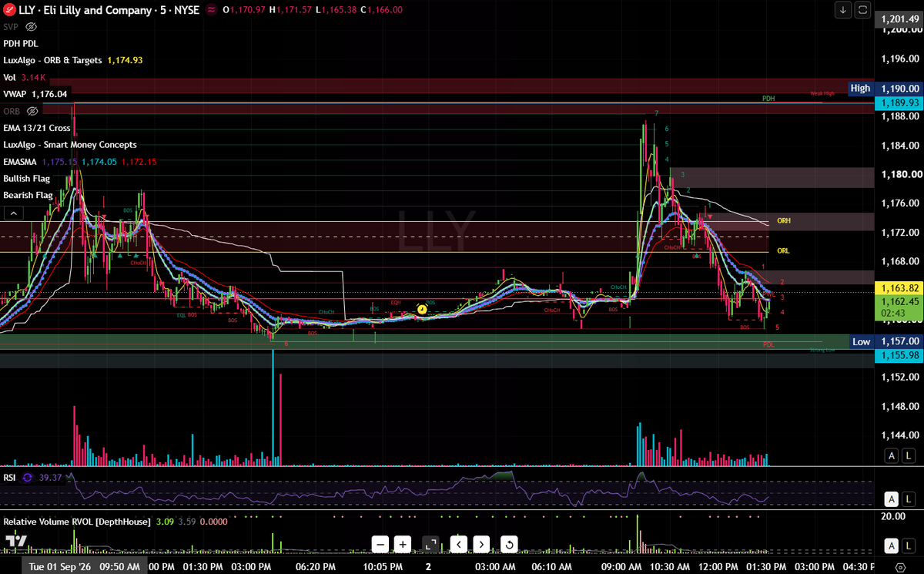Toggle auto scale A on Relative Volume pane

coord(891,546)
